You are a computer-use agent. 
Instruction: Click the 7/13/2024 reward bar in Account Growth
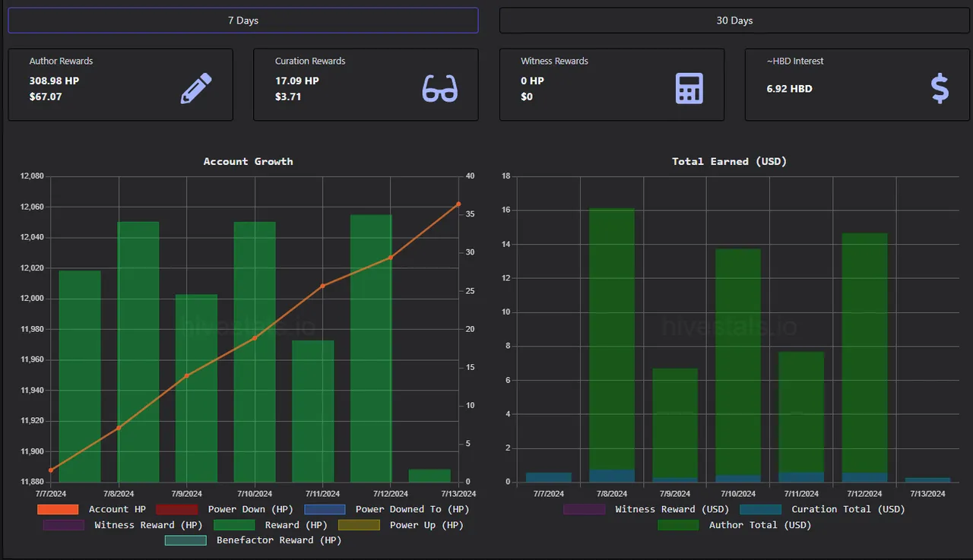click(429, 476)
